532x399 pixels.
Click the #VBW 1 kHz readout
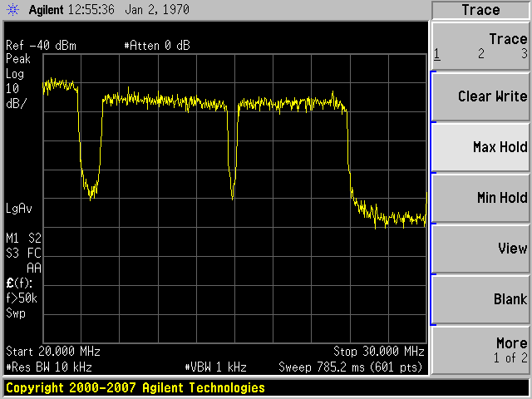click(216, 367)
